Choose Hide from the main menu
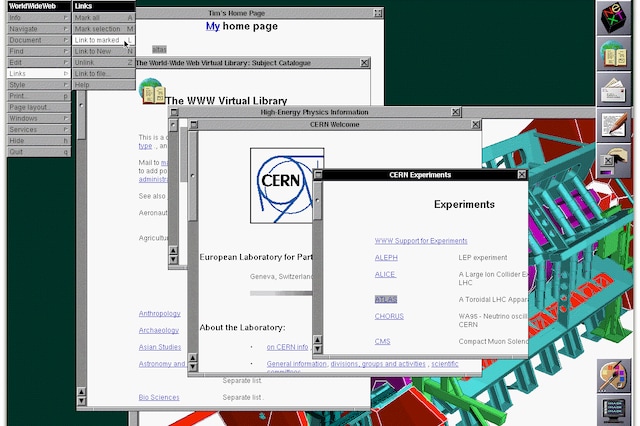 pos(39,140)
